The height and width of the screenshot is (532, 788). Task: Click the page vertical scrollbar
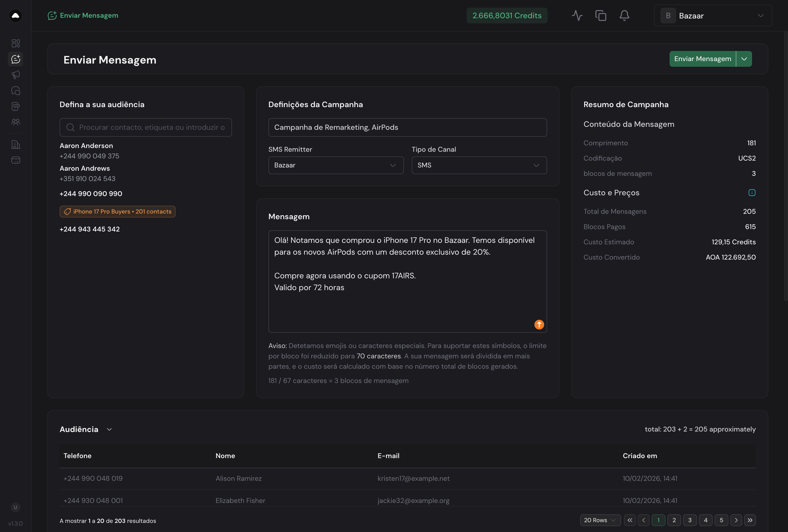click(x=786, y=166)
